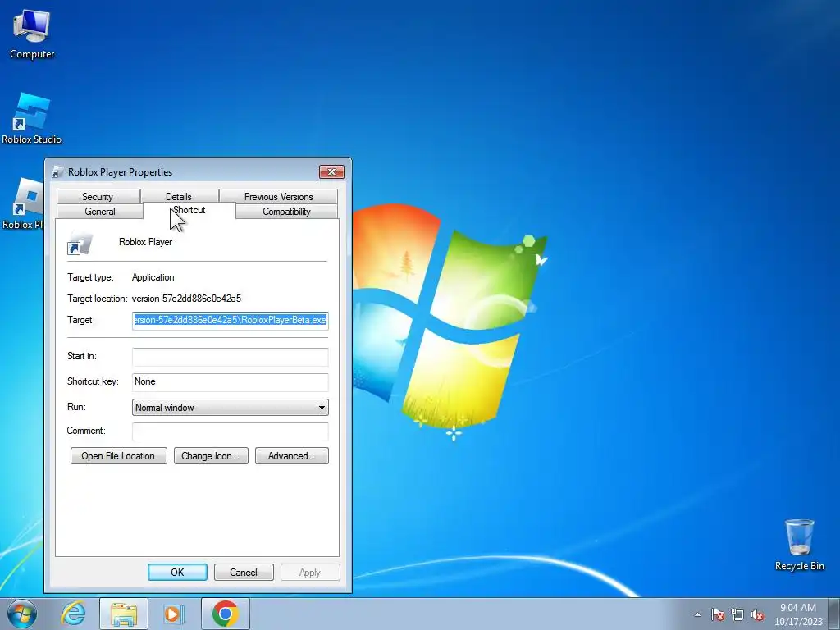Viewport: 840px width, 630px height.
Task: Open Advanced shortcut options
Action: click(x=292, y=456)
